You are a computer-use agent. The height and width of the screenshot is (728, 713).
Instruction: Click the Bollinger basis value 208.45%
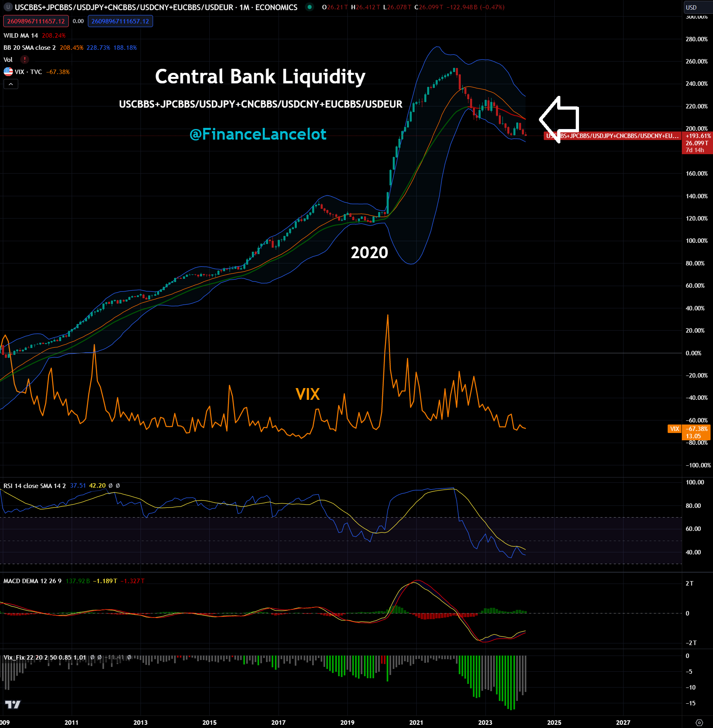[x=72, y=48]
